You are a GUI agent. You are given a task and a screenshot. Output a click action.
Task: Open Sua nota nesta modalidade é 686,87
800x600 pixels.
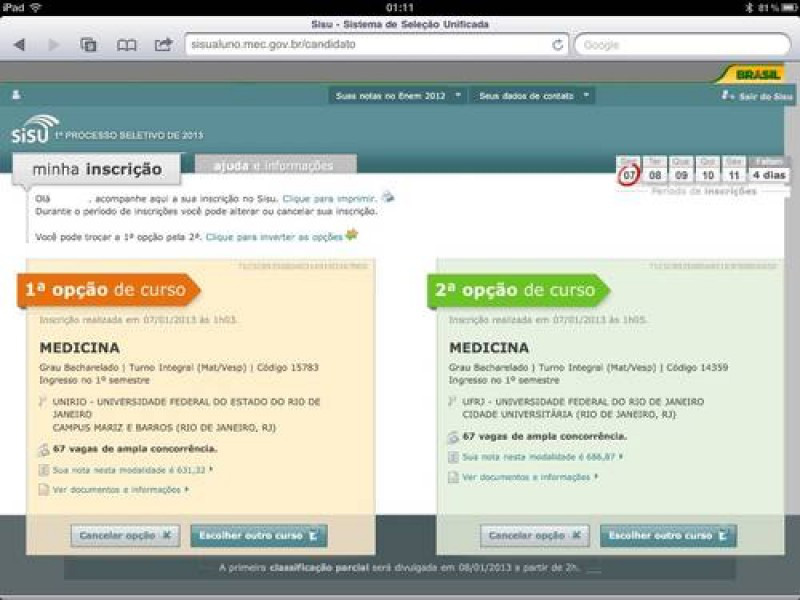(542, 457)
